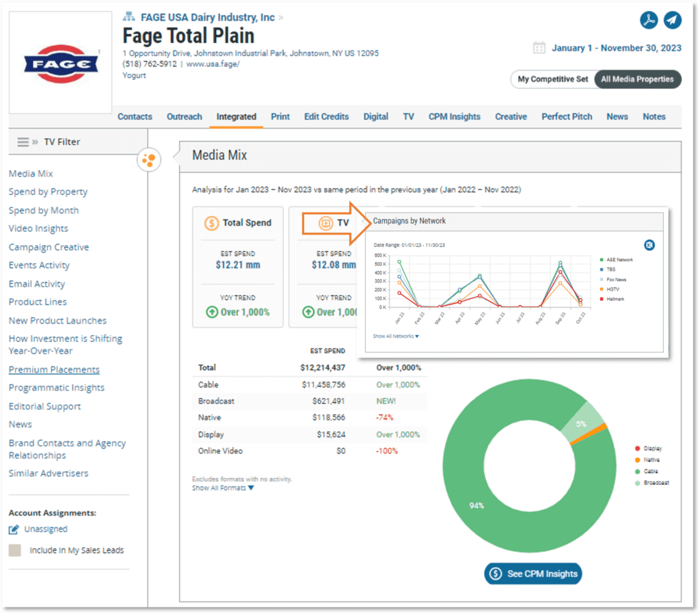Image resolution: width=700 pixels, height=614 pixels.
Task: Toggle TBS legend series
Action: coord(608,269)
